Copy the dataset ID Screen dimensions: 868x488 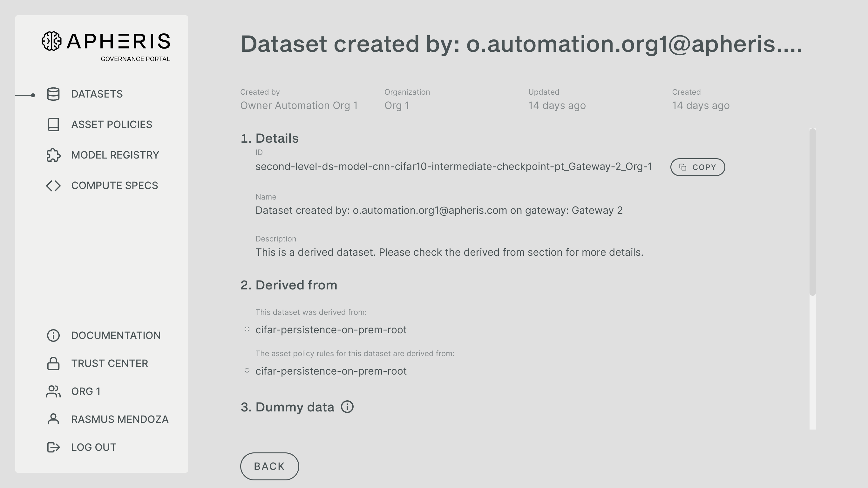coord(697,167)
